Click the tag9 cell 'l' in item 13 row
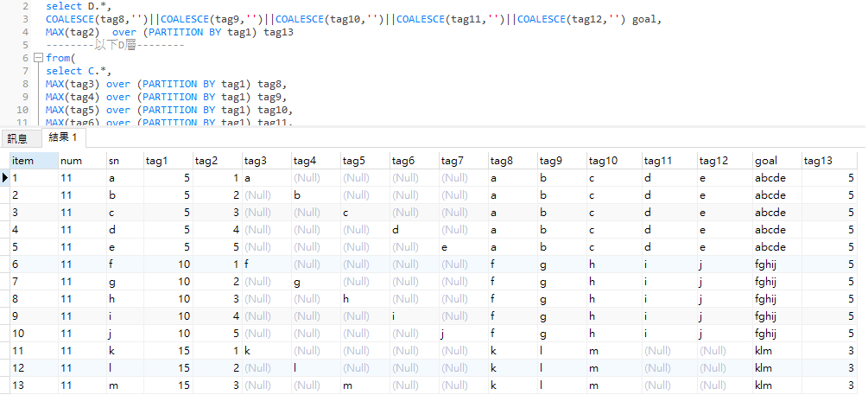Viewport: 868px width, 395px height. [562, 385]
